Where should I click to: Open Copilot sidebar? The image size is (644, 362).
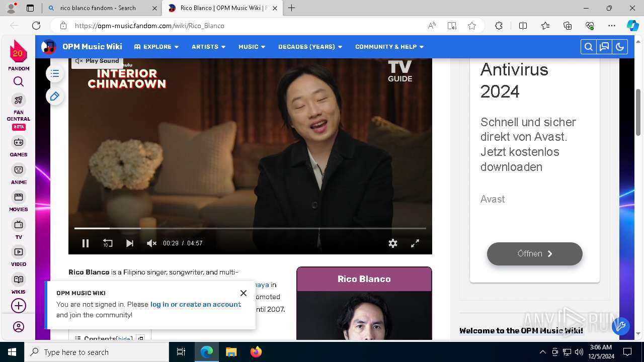tap(633, 26)
